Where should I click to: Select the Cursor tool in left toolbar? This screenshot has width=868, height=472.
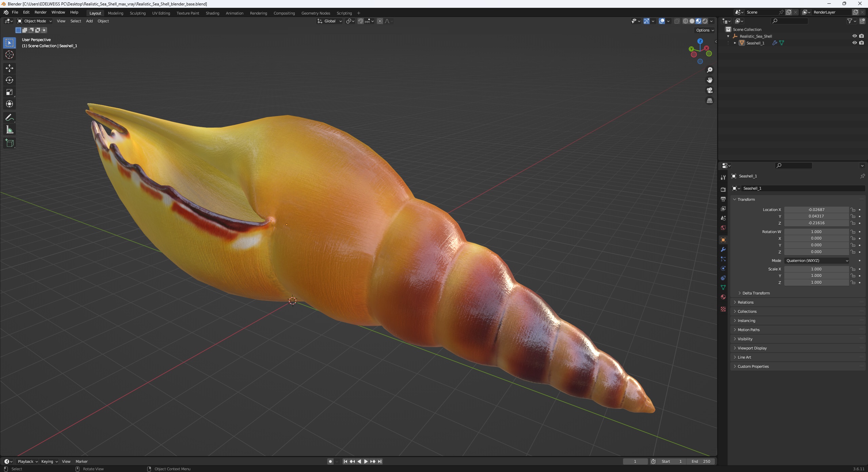click(9, 55)
